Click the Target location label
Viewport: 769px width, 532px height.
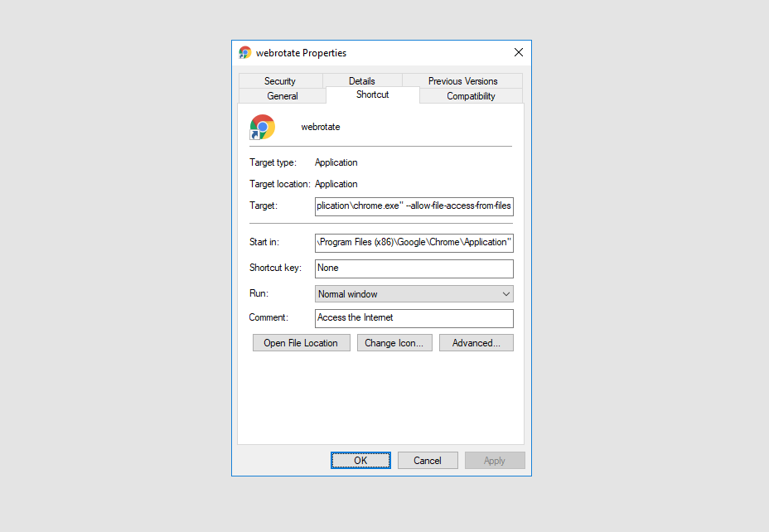click(x=279, y=184)
